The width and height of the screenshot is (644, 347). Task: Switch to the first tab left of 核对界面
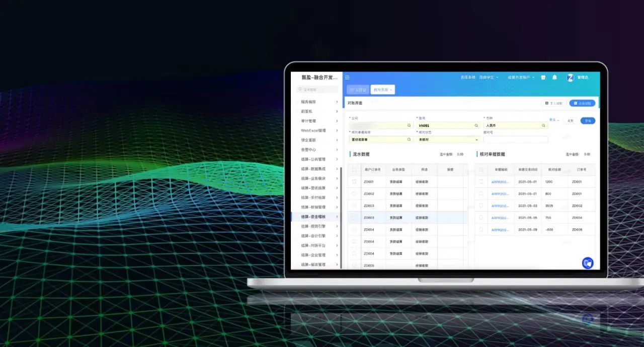tap(358, 90)
